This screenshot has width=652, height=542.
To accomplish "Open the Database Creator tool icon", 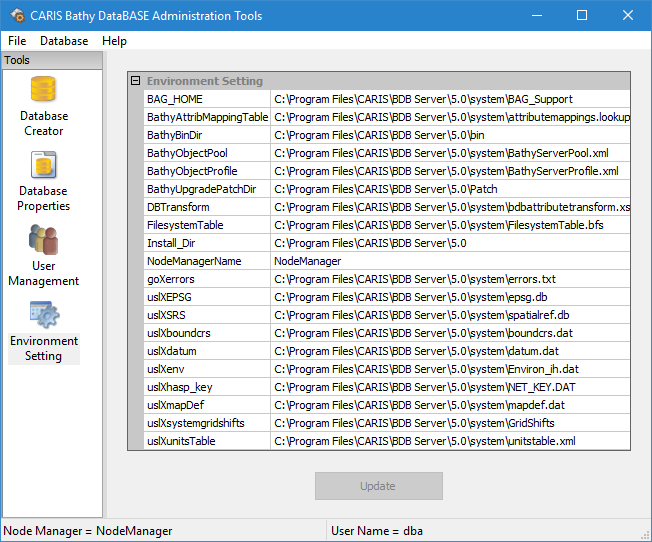I will (x=44, y=91).
